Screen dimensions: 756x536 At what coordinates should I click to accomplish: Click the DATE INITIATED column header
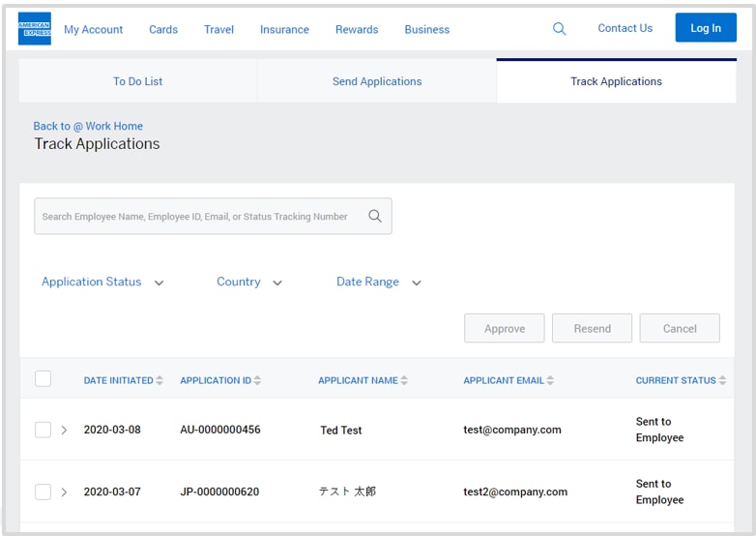point(118,380)
